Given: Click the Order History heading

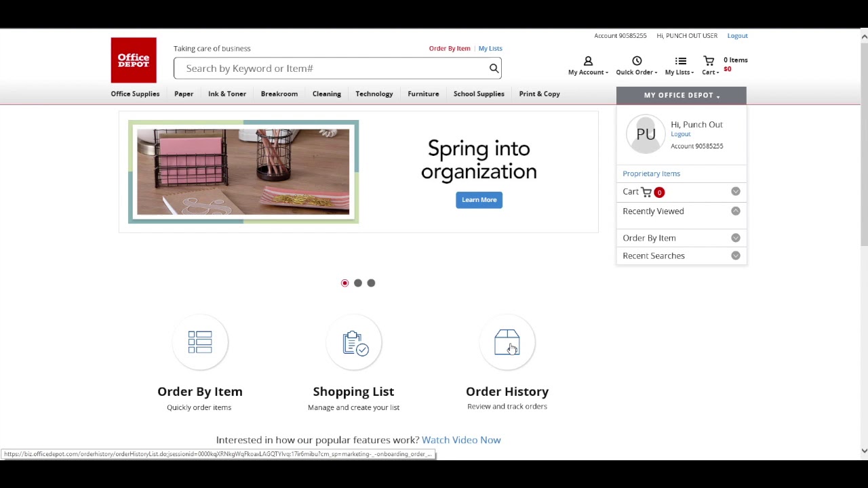Looking at the screenshot, I should click(x=507, y=392).
